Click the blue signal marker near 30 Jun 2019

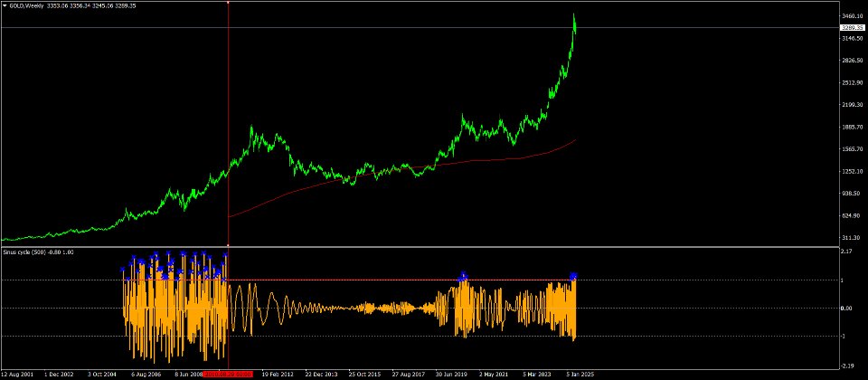pos(463,276)
